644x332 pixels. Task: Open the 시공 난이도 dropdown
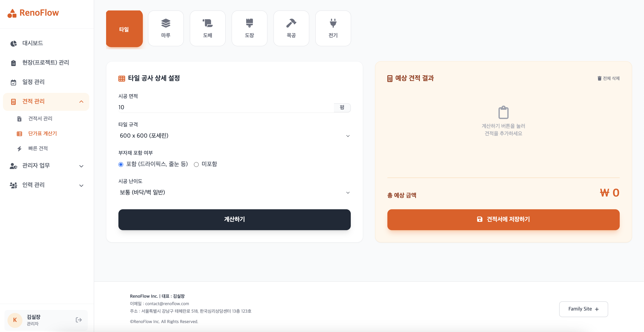point(234,192)
